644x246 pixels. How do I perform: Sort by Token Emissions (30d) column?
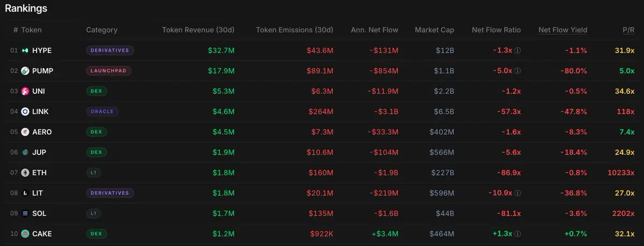tap(295, 30)
